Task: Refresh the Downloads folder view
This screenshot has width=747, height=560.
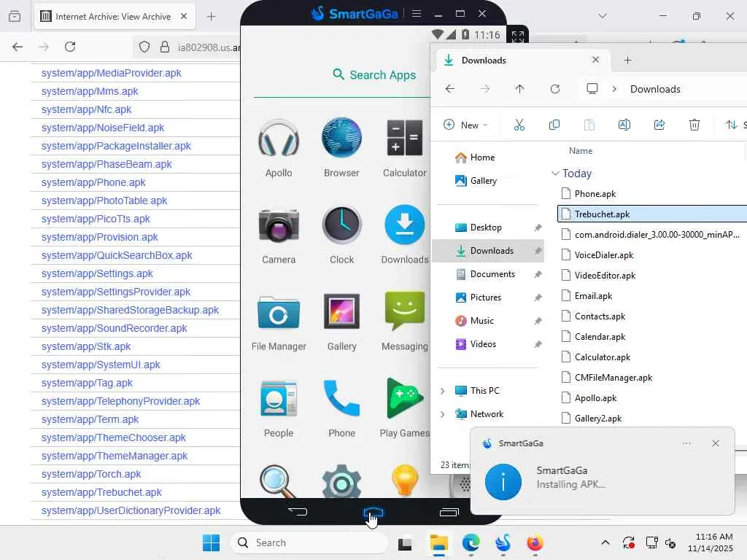Action: click(555, 89)
